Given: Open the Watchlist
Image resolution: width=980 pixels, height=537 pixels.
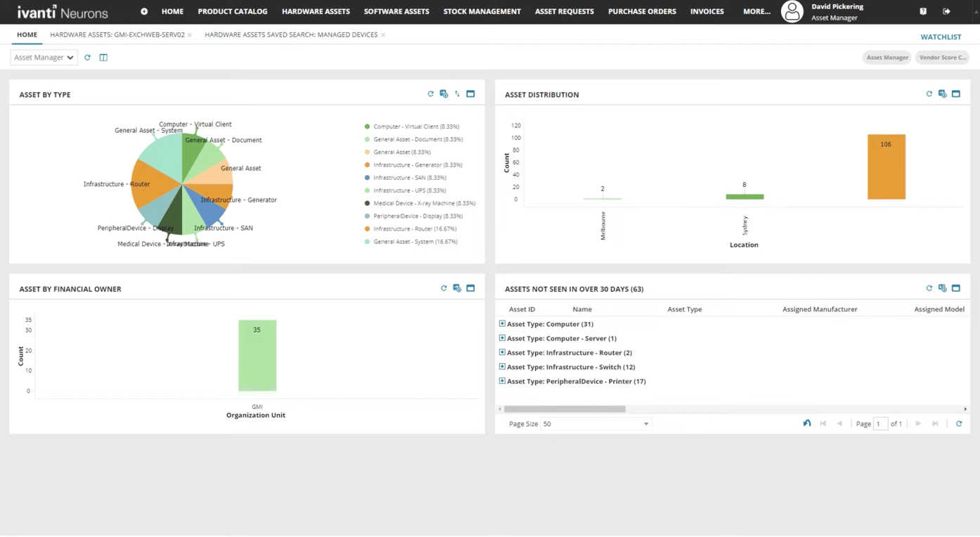Looking at the screenshot, I should [x=941, y=37].
